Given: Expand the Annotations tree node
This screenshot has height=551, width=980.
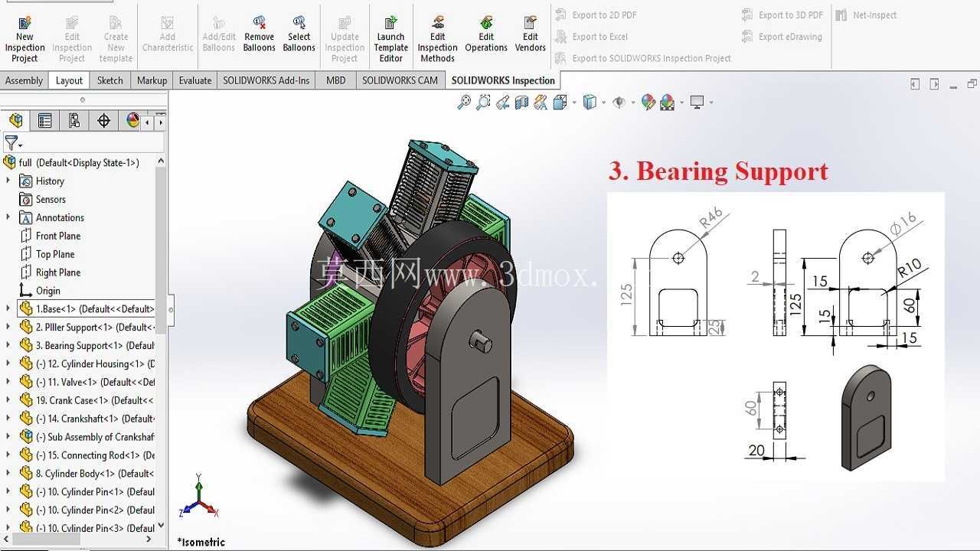Looking at the screenshot, I should coord(8,217).
